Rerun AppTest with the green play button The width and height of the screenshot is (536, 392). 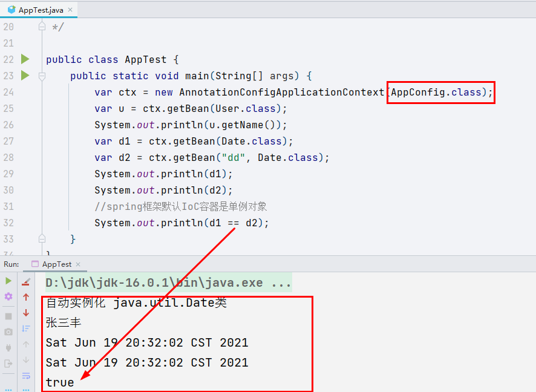(x=8, y=281)
